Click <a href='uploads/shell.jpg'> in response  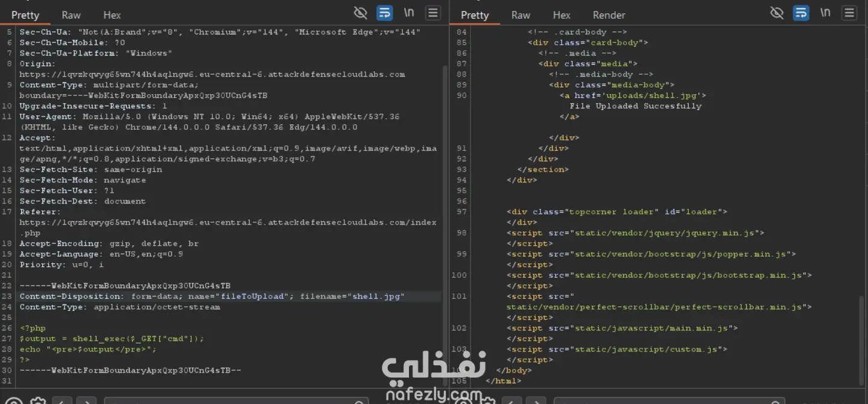coord(633,95)
